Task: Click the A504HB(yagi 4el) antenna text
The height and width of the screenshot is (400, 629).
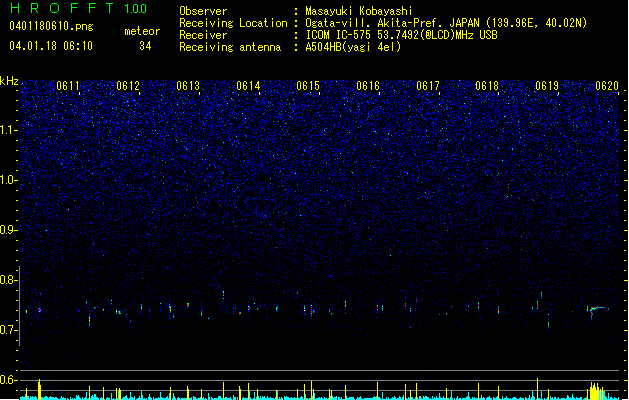Action: [353, 47]
